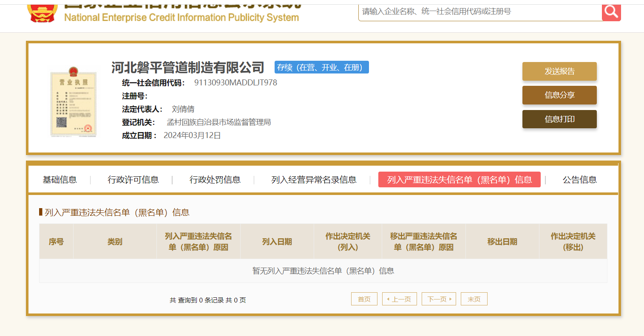The image size is (644, 336).
Task: Select the 行政处罚信息 tab
Action: [215, 180]
